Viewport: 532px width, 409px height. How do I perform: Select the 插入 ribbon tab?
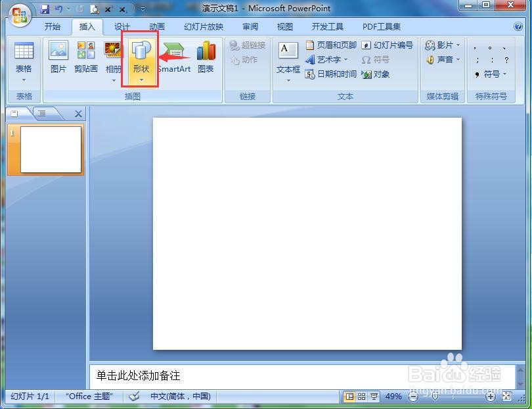pos(87,26)
